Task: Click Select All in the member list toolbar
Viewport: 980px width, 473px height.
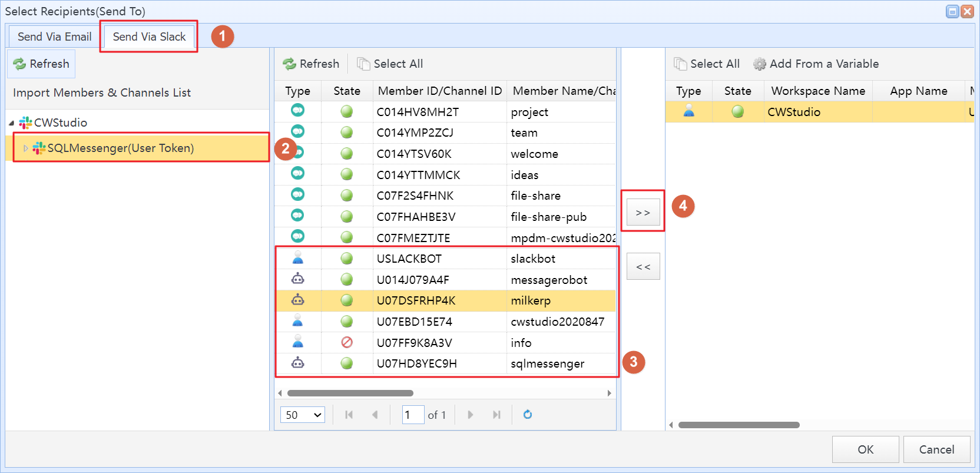Action: 390,64
